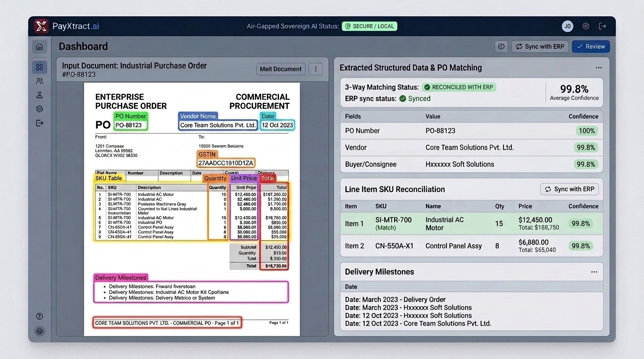
Task: Click the 100% confidence badge
Action: pyautogui.click(x=587, y=131)
